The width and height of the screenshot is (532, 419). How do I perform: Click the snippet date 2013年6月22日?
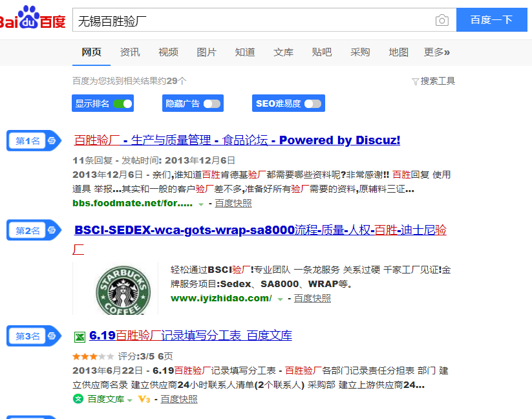pyautogui.click(x=107, y=371)
